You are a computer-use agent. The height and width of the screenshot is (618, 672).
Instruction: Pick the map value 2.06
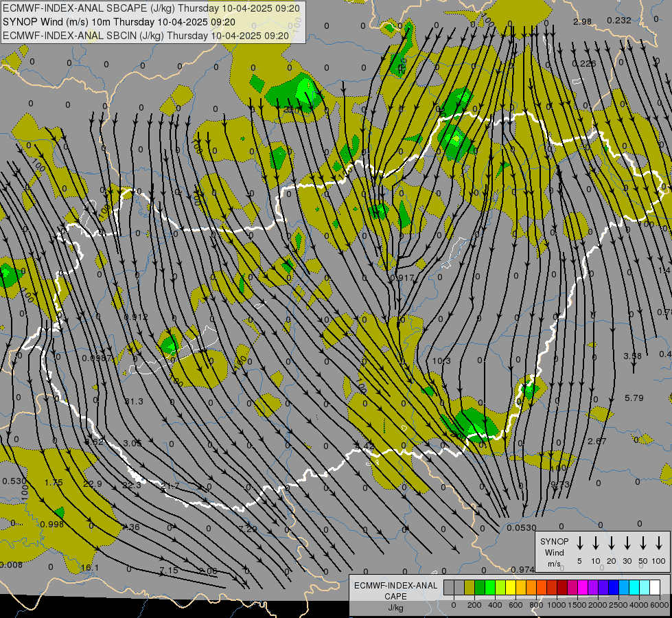tap(208, 571)
